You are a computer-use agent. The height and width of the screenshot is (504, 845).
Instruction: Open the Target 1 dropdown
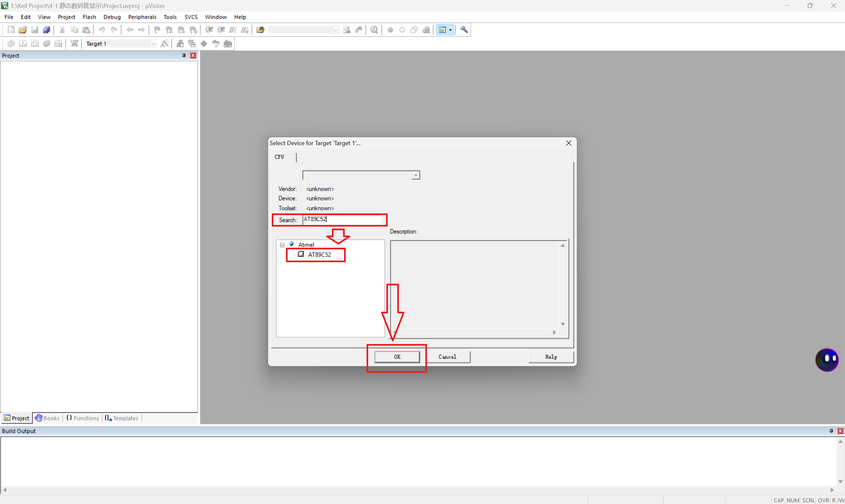pyautogui.click(x=153, y=44)
